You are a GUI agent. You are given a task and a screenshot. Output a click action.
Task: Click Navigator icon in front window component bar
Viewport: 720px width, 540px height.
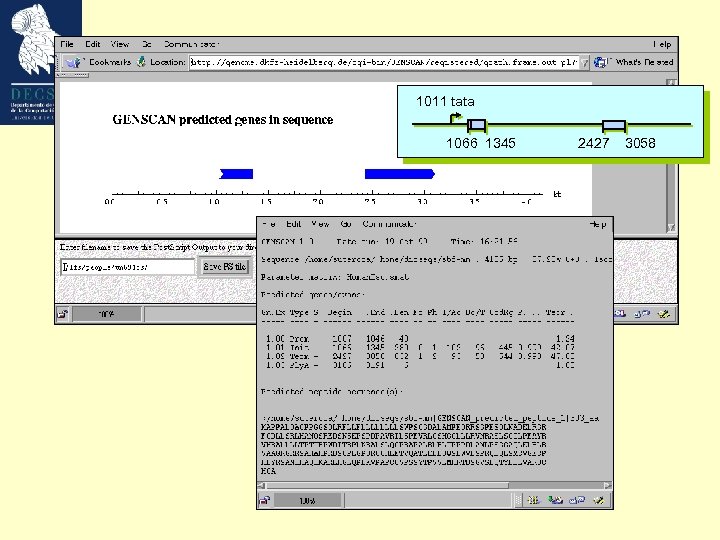coord(533,500)
